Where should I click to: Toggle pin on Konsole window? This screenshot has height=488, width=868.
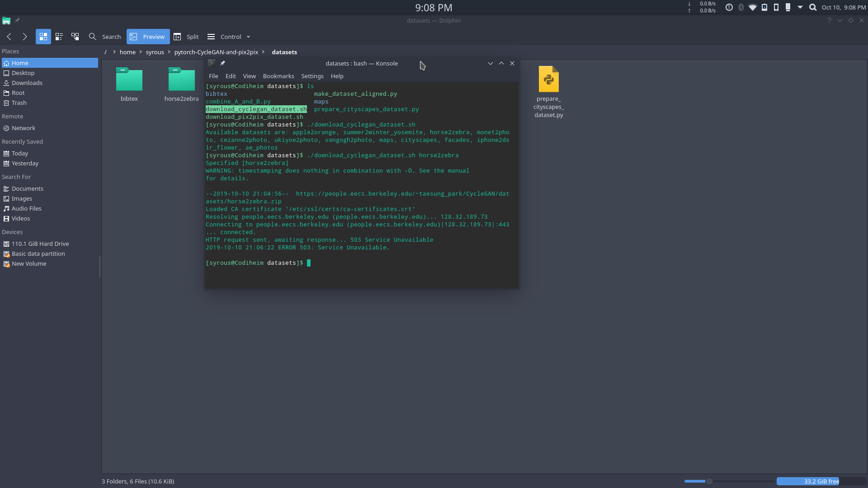(x=222, y=63)
